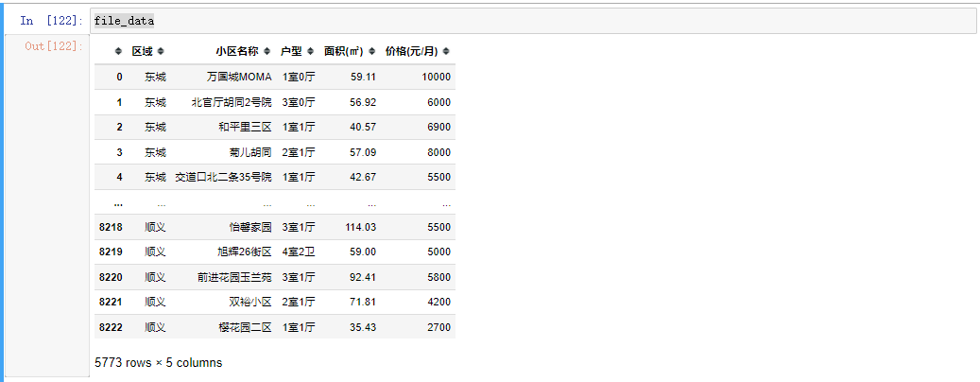The width and height of the screenshot is (980, 382).
Task: Select 万国城MOMA community name cell
Action: (x=239, y=77)
